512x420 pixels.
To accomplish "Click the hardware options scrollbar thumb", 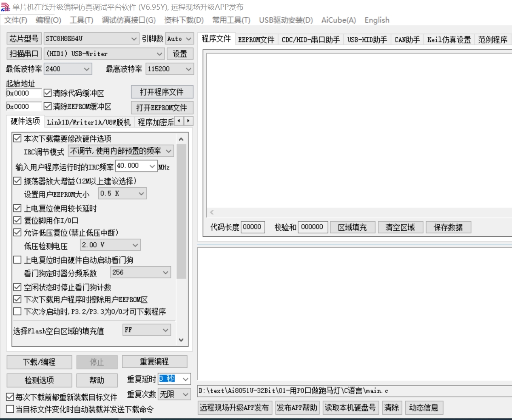I will point(181,211).
